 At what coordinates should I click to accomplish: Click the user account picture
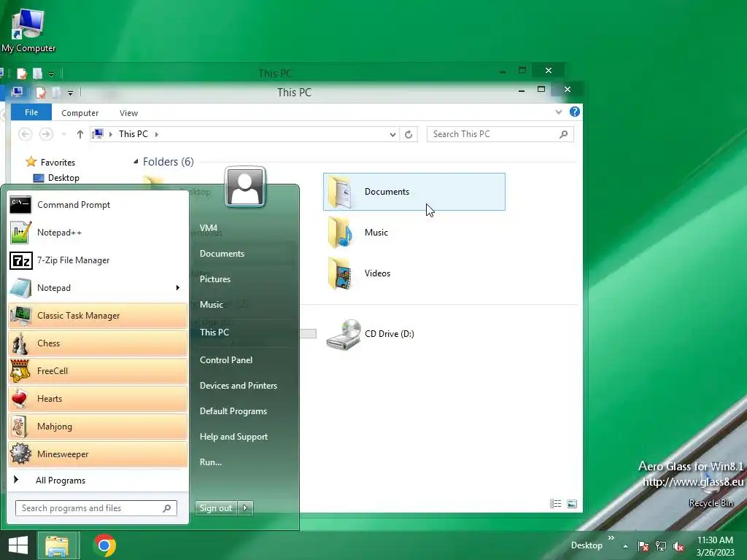[245, 187]
